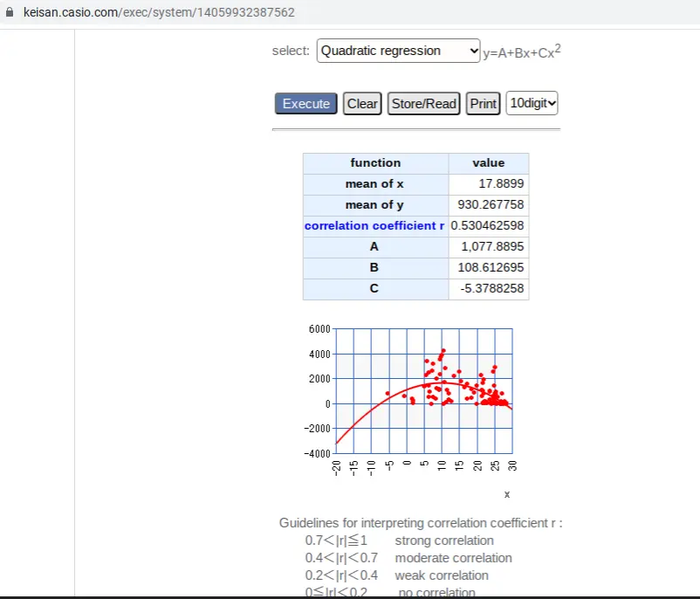Click 'weak correlation' guideline text
This screenshot has height=599, width=700.
(442, 575)
